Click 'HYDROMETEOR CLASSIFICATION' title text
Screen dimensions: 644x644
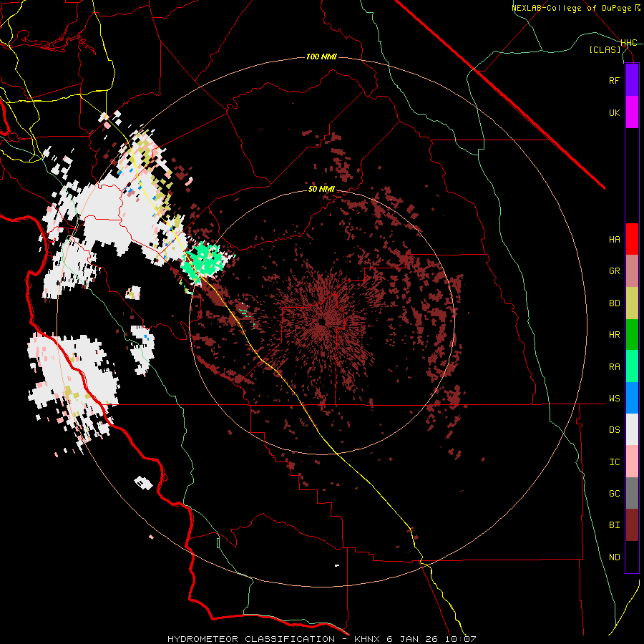[x=251, y=639]
